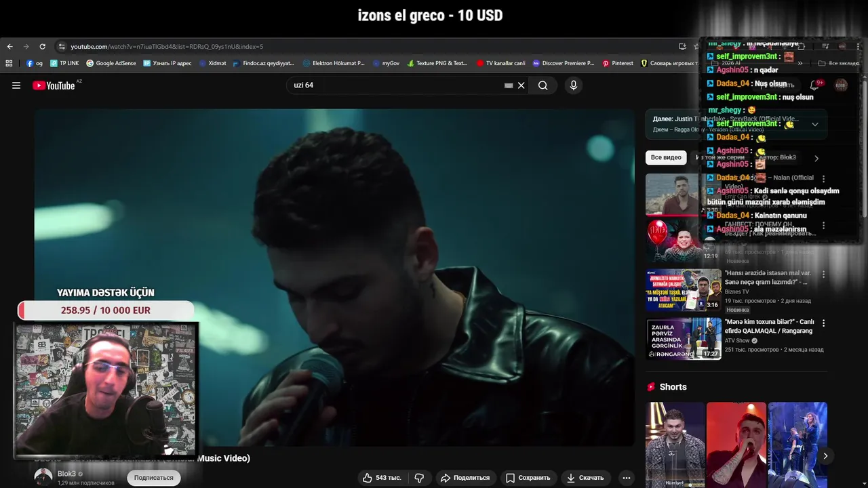
Task: Open the Findoc.az bookmark
Action: click(264, 63)
